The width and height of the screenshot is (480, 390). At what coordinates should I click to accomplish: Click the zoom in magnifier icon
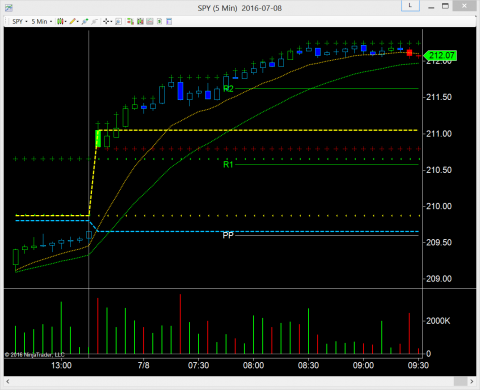coord(85,22)
